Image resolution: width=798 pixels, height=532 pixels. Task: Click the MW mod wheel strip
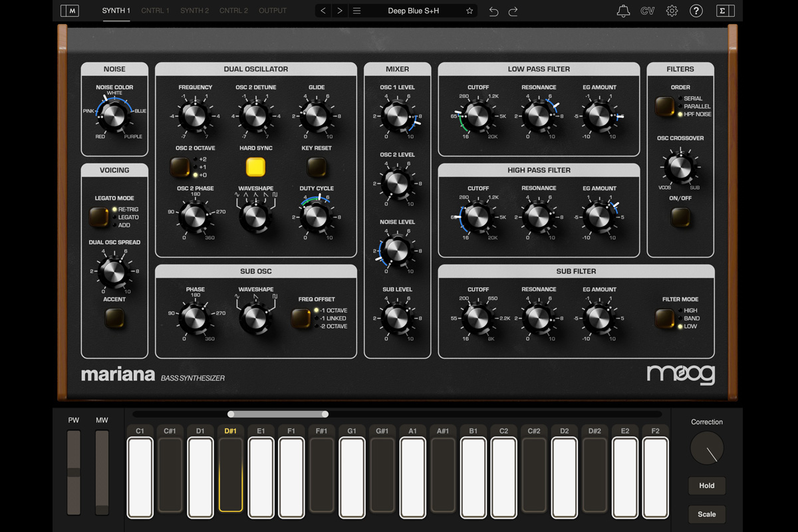[102, 473]
